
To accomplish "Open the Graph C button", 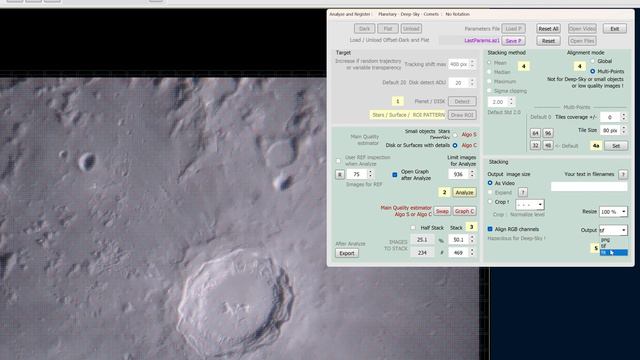I will pos(464,211).
